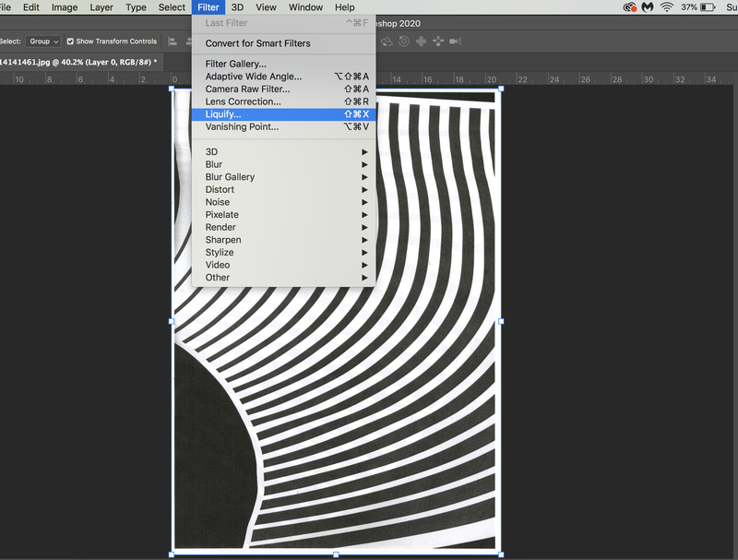Expand the Distort submenu
This screenshot has height=560, width=738.
[283, 189]
